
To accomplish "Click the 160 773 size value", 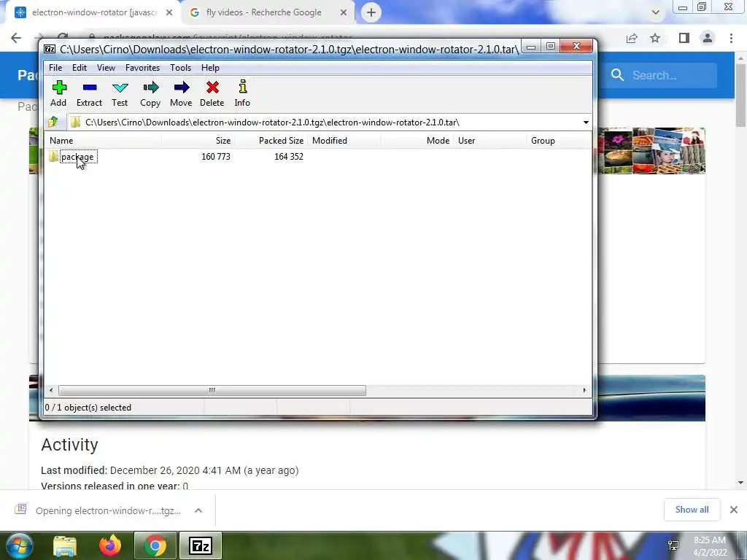I will click(x=215, y=157).
